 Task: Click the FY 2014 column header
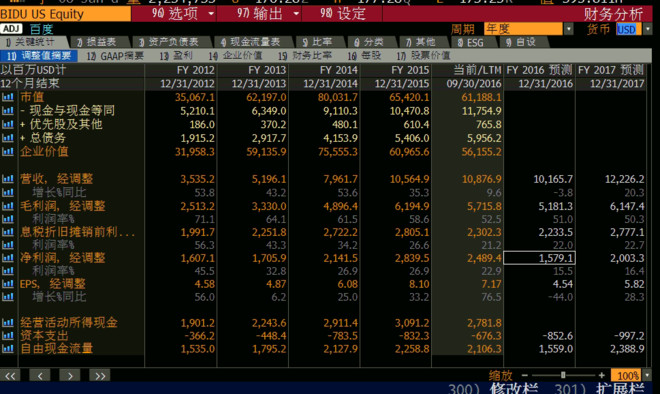338,70
